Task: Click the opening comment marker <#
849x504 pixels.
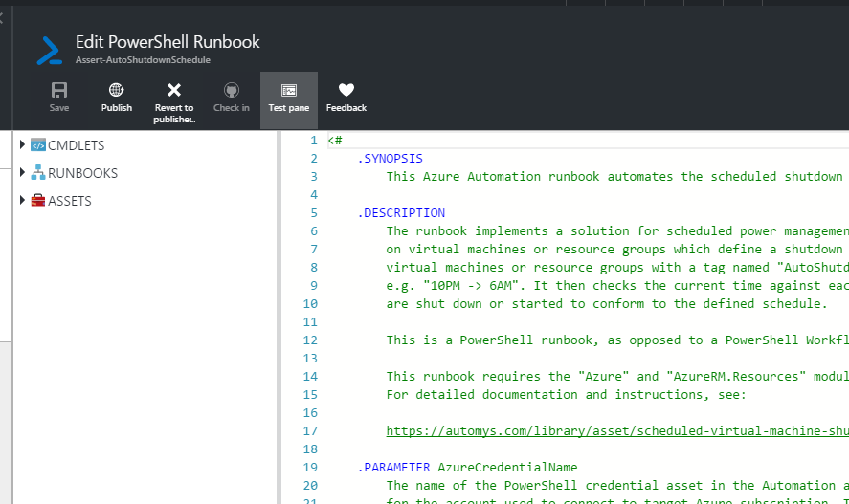Action: 335,141
